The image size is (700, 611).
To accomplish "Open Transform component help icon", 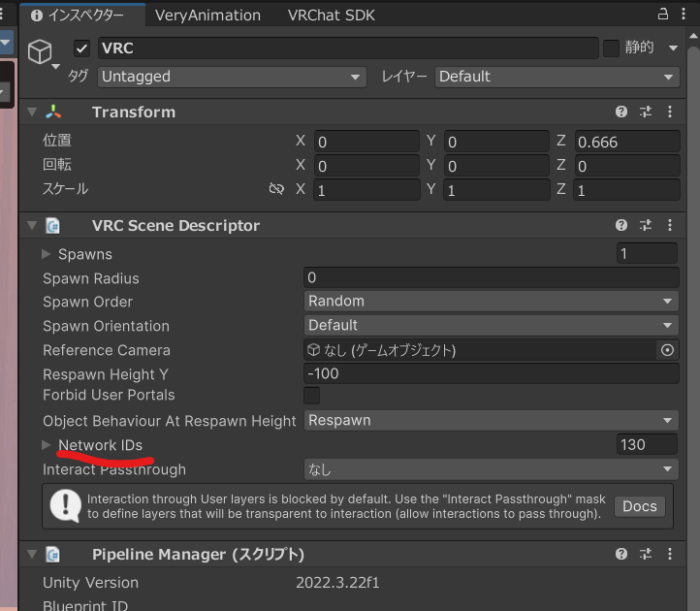I will click(x=621, y=113).
